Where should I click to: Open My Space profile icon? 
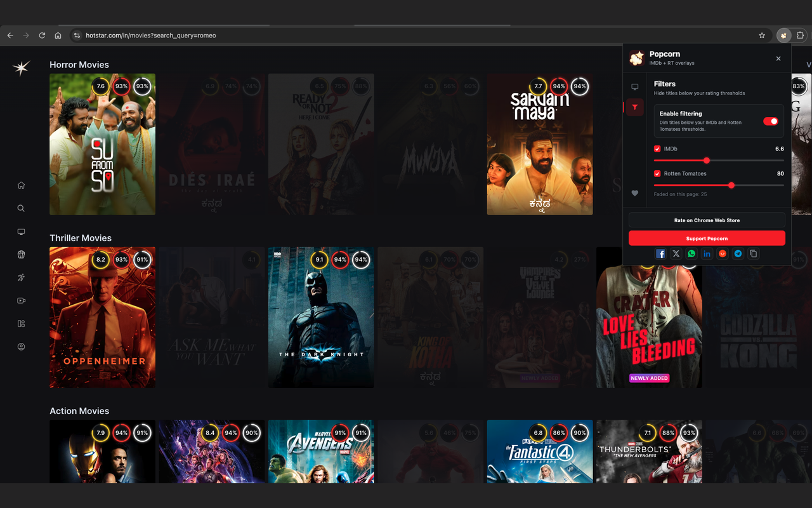click(21, 347)
